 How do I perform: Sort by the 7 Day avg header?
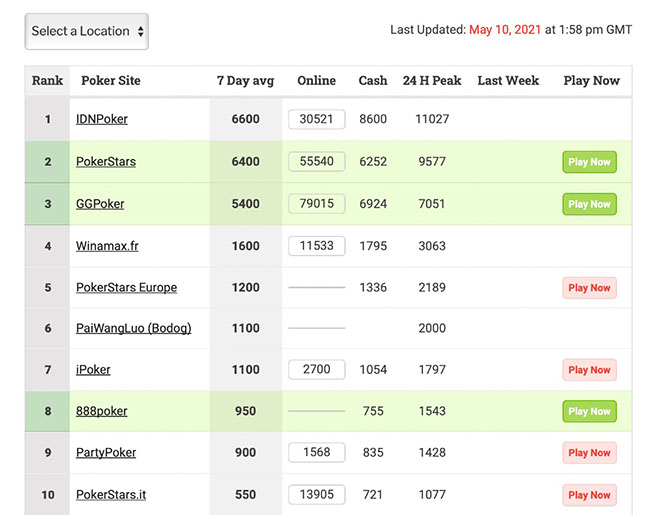point(245,81)
